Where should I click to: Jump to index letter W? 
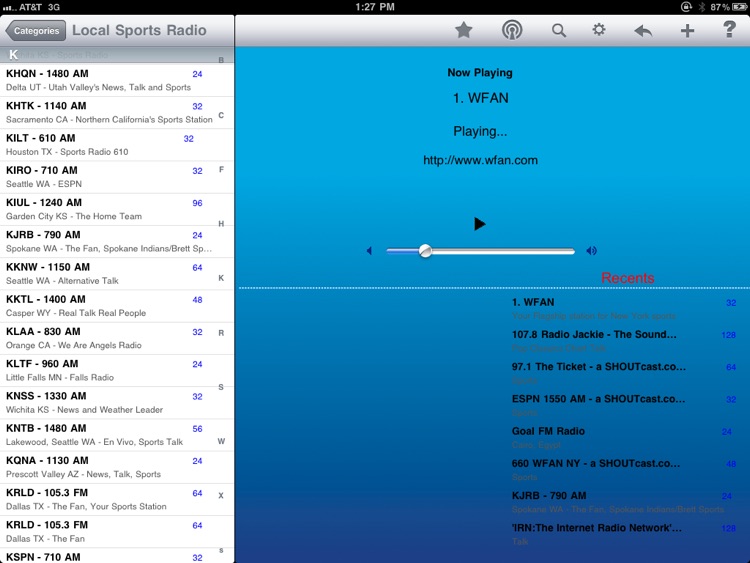(221, 441)
